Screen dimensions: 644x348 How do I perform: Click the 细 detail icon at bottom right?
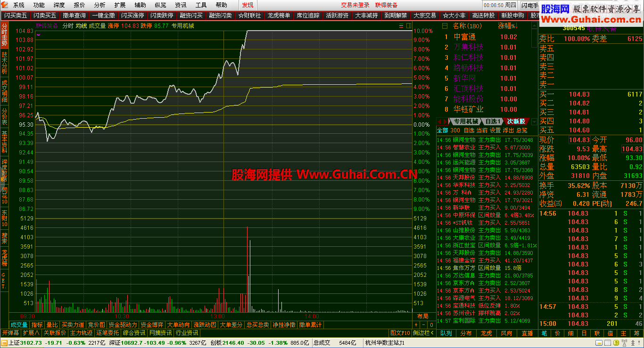(x=570, y=333)
